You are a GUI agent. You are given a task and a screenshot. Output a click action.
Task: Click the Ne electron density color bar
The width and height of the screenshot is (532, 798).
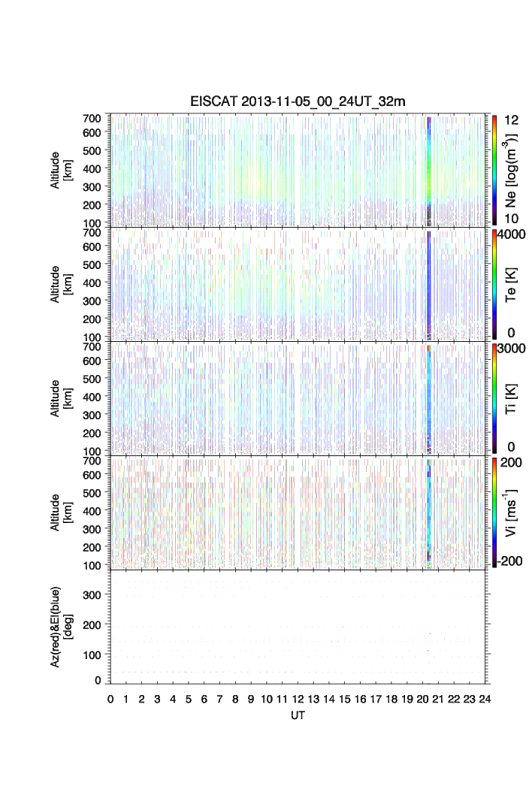(494, 170)
